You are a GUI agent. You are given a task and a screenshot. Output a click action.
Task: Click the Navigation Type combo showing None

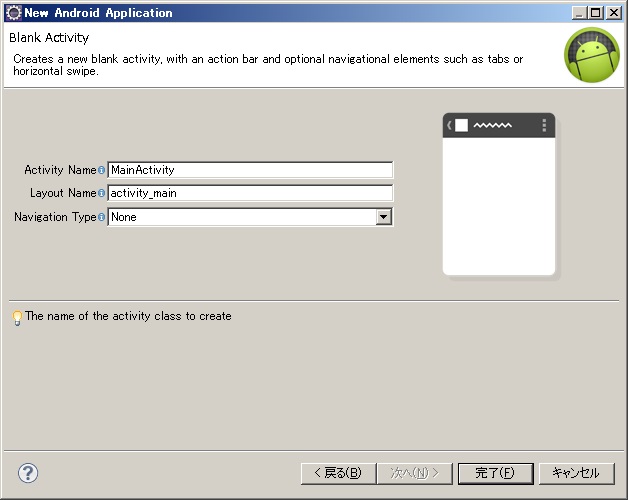pyautogui.click(x=250, y=217)
